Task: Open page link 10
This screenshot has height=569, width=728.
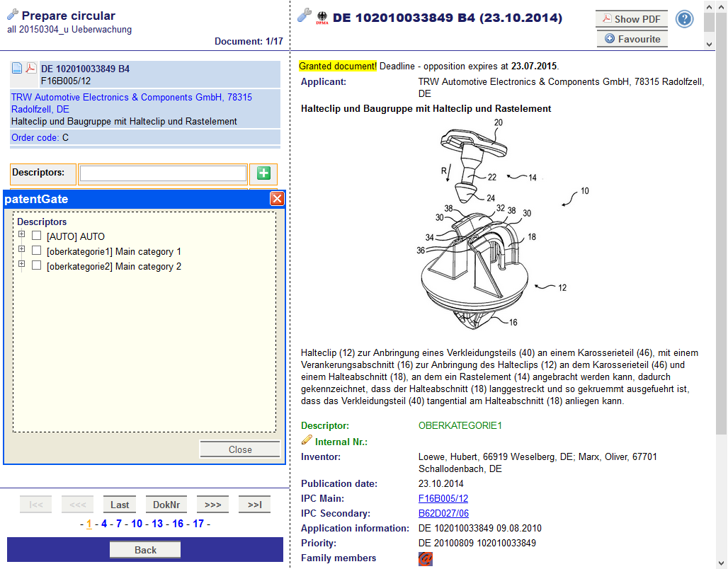Action: click(137, 524)
